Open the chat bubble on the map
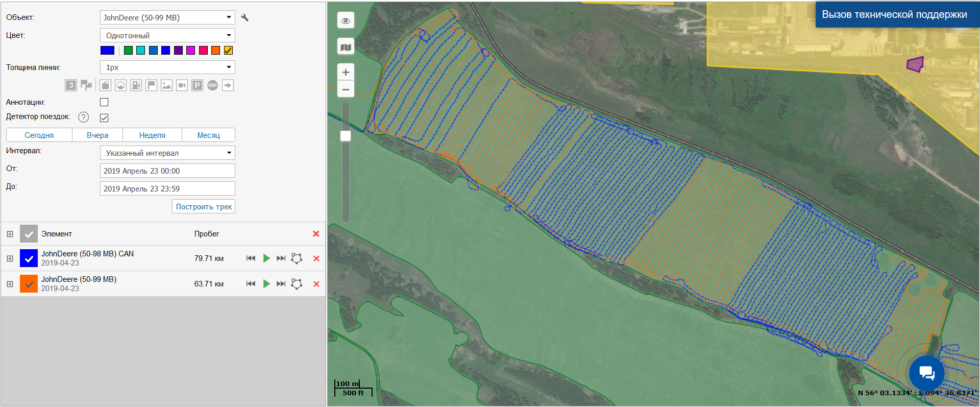The image size is (980, 407). (926, 373)
